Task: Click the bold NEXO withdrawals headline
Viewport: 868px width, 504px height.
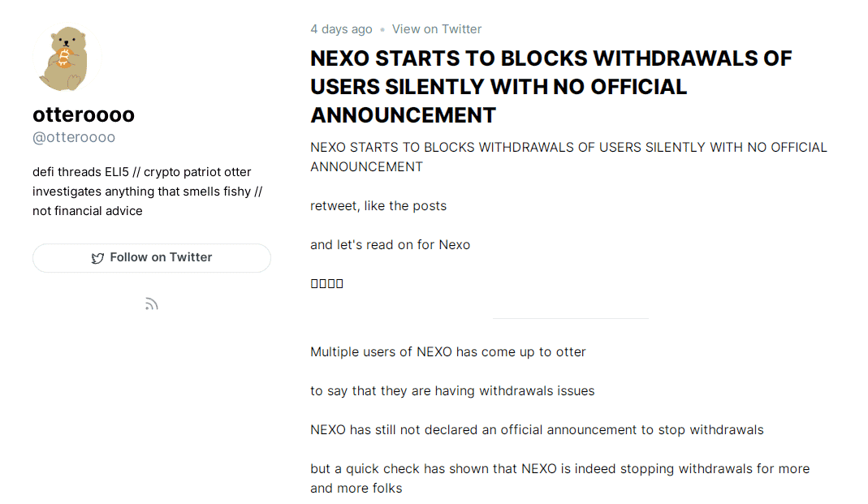Action: pos(551,86)
